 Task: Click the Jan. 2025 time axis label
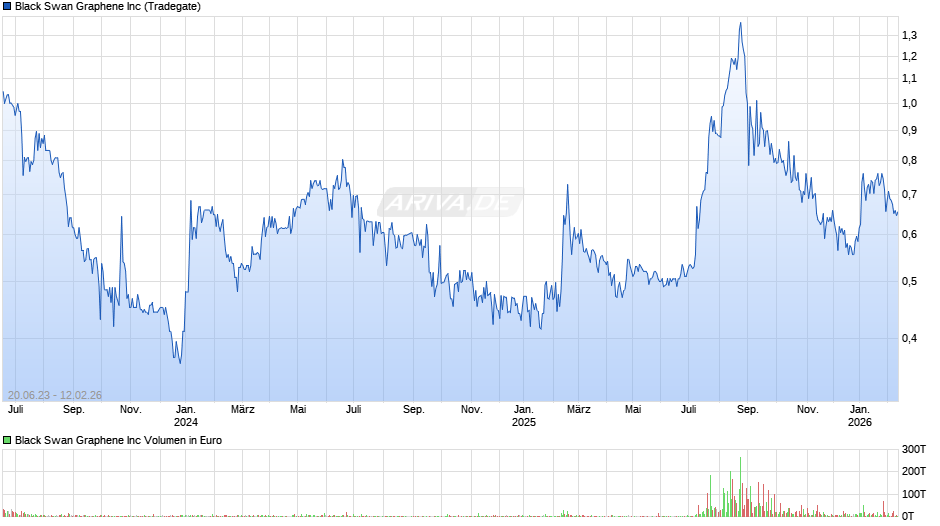[523, 416]
